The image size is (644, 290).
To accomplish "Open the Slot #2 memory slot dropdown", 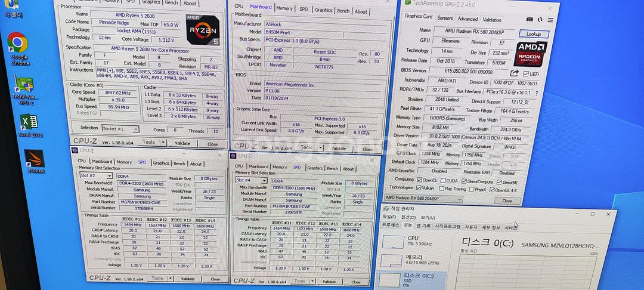I will pos(109,176).
